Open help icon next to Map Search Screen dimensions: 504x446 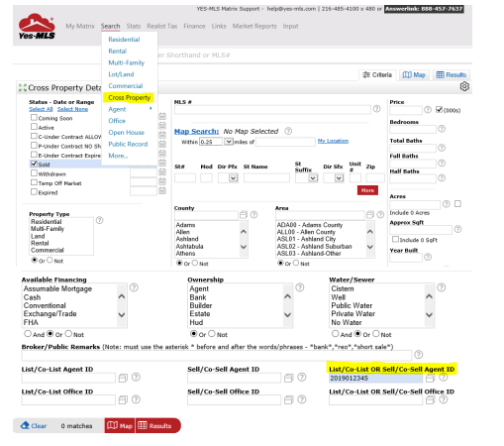pos(288,131)
